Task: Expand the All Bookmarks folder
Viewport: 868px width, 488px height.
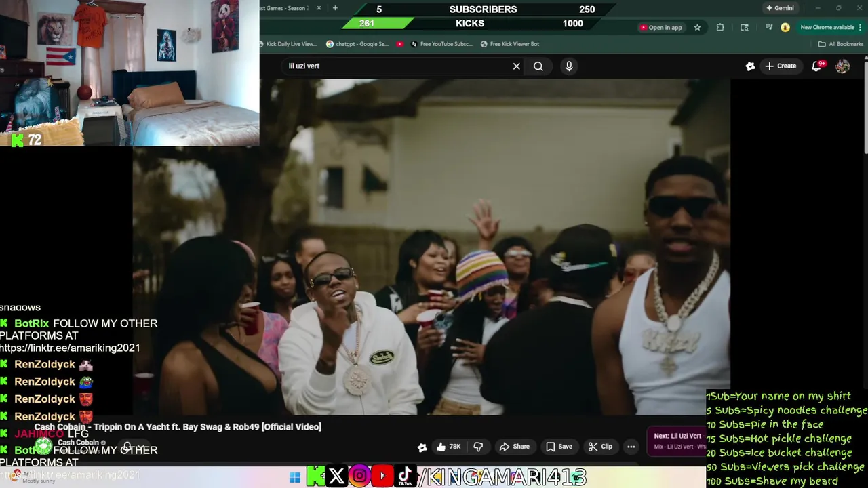Action: 841,44
